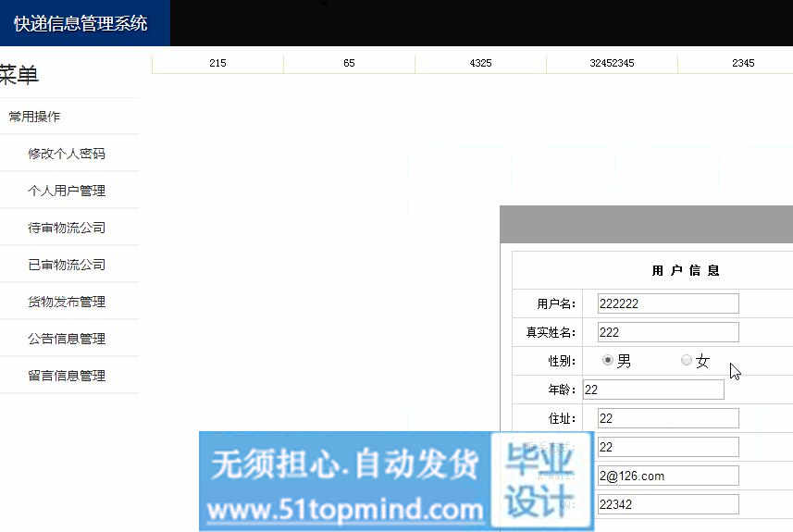The image size is (793, 532).
Task: Open the 待审物流公司 menu entry
Action: coord(67,228)
